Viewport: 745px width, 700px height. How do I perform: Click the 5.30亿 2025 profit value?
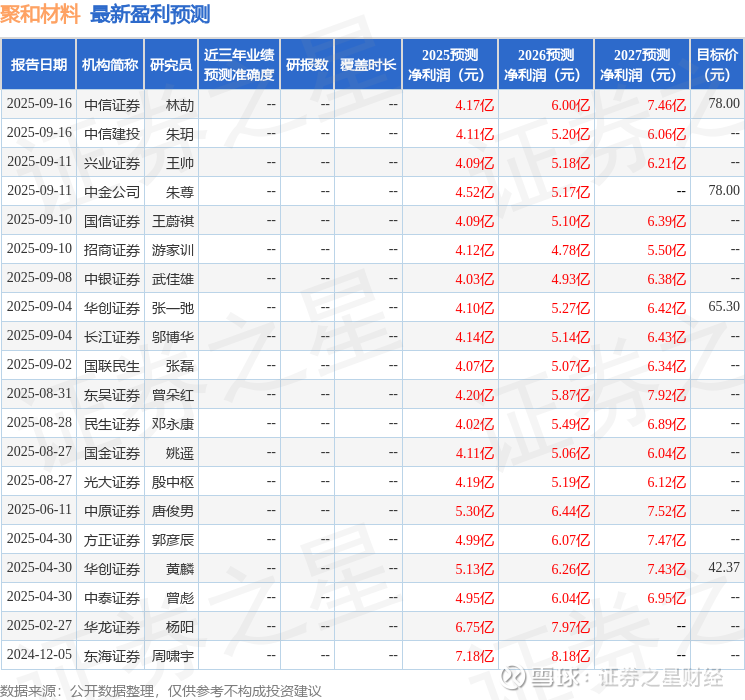(475, 511)
